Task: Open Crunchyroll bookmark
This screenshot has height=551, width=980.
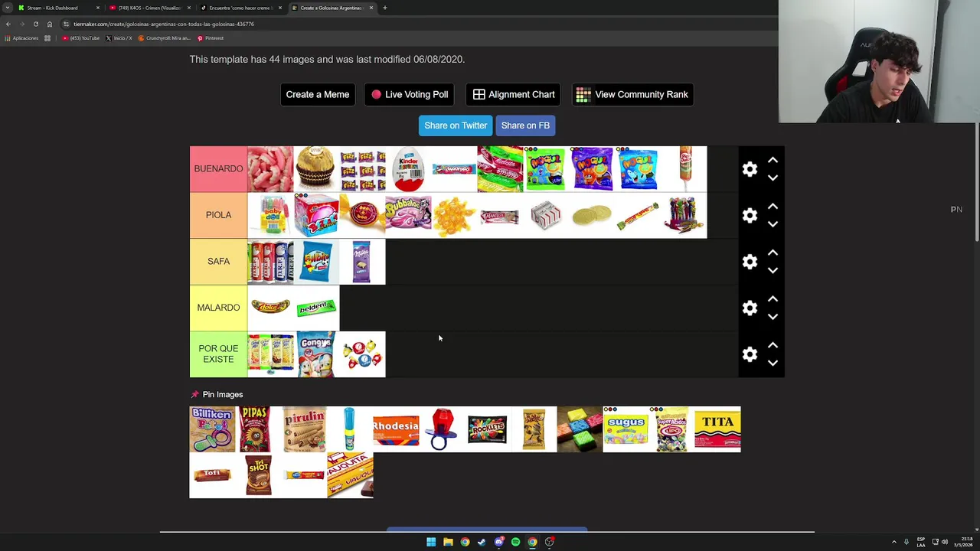Action: [165, 38]
